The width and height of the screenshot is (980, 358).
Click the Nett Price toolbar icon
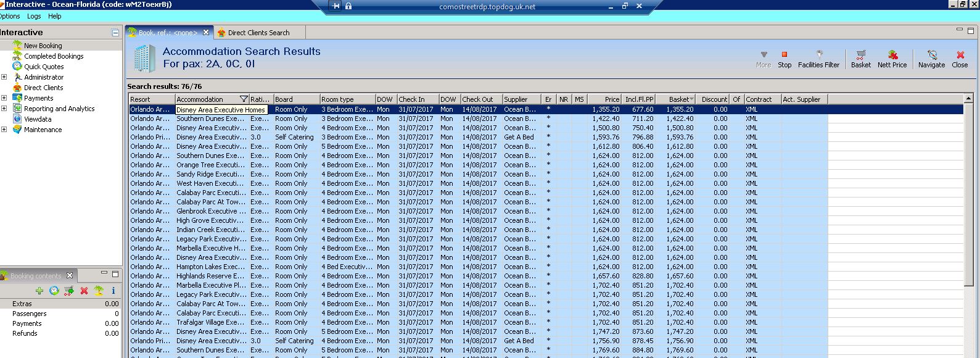pos(892,59)
